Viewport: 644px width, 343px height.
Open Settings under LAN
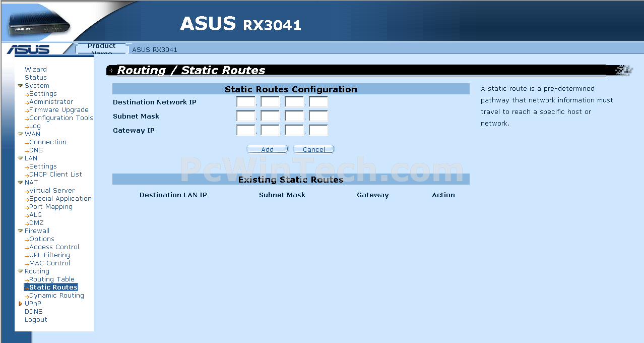[x=43, y=166]
